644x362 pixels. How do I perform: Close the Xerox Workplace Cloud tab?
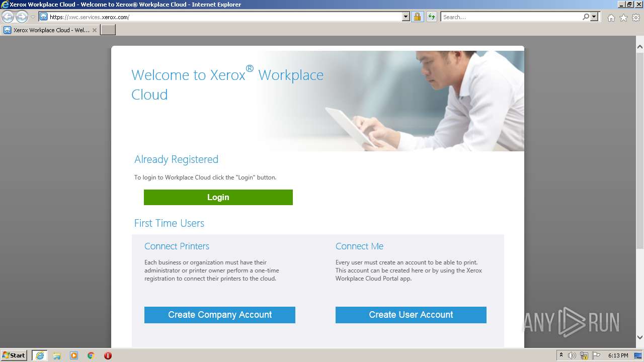95,30
